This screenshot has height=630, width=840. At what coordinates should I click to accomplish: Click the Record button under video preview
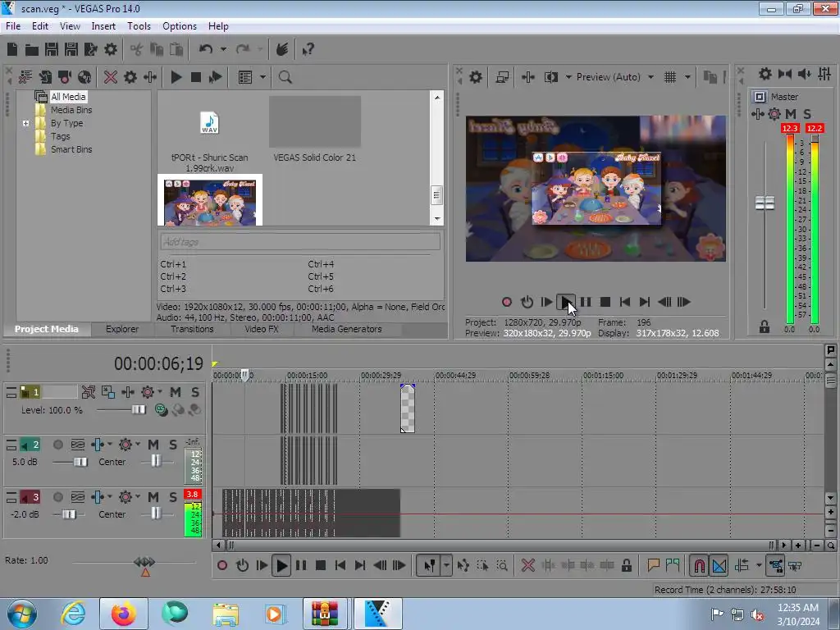[507, 302]
